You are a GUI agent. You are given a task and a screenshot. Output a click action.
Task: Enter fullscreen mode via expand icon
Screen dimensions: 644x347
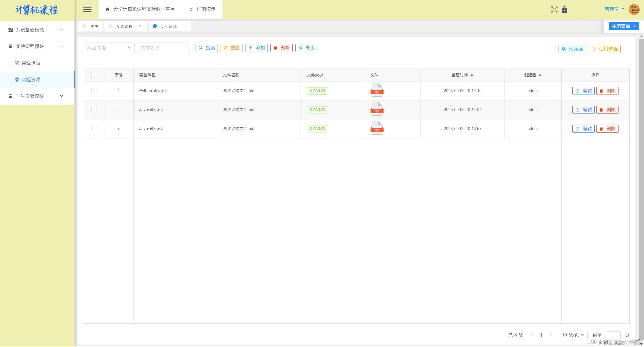[x=554, y=9]
